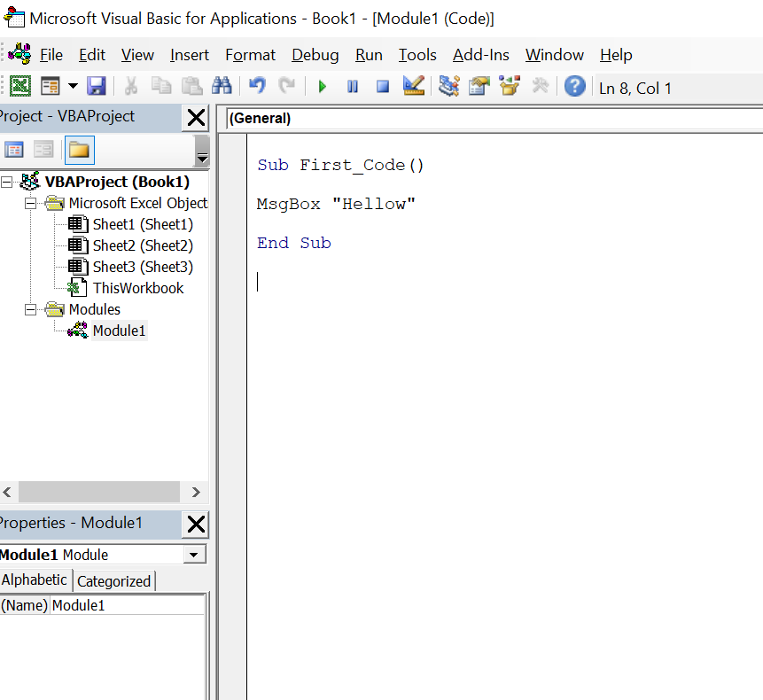The height and width of the screenshot is (700, 763).
Task: Click the Project pane right scroll arrow
Action: pyautogui.click(x=196, y=493)
